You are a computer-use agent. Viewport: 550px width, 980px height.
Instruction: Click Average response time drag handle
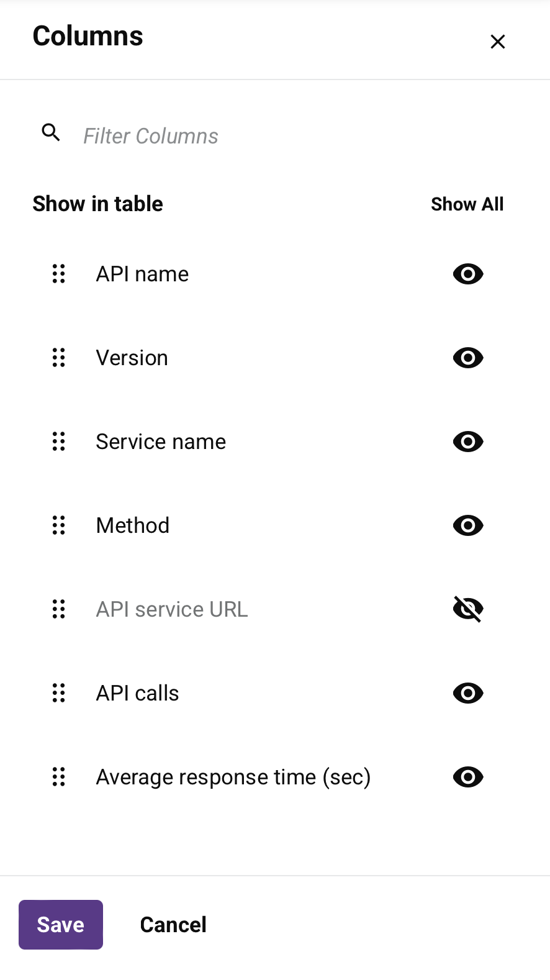pos(59,777)
